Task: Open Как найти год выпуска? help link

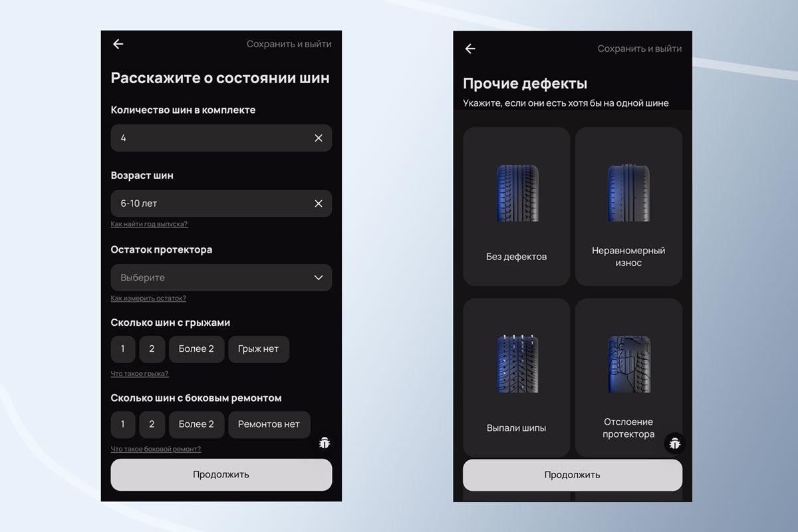Action: point(149,224)
